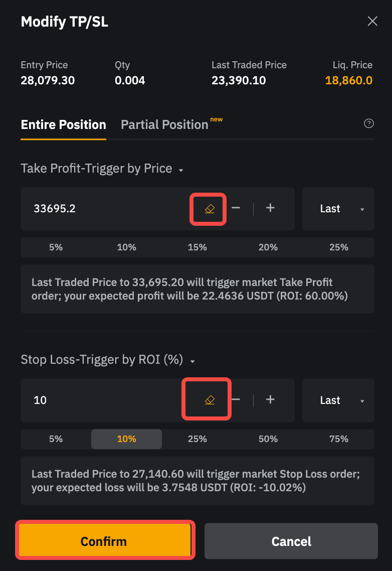Clear the Take Profit price with eraser icon
This screenshot has height=571, width=392.
pyautogui.click(x=210, y=209)
